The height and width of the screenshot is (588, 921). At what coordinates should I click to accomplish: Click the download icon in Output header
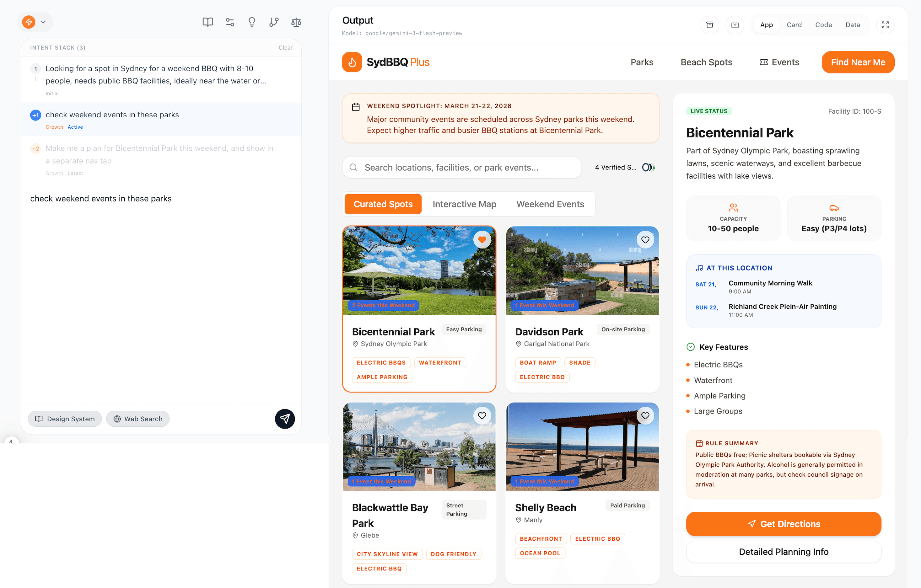tap(735, 25)
